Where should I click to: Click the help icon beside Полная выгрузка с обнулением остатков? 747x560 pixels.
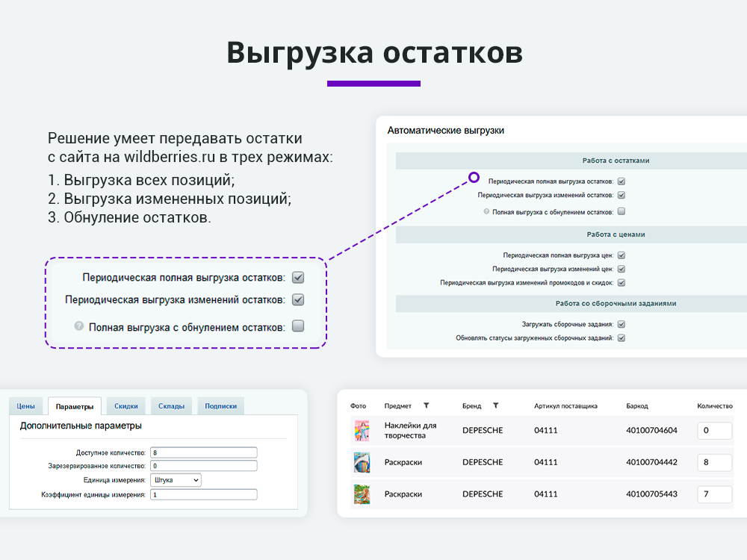486,211
